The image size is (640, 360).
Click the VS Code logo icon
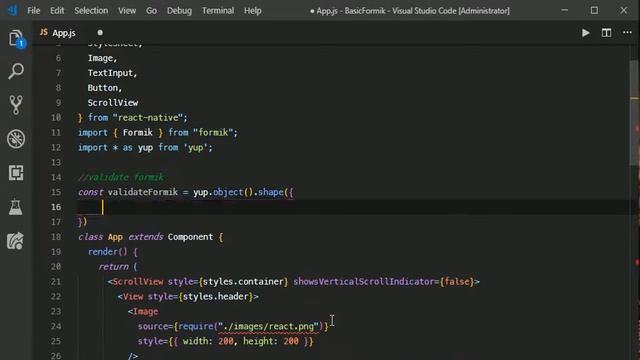point(13,10)
